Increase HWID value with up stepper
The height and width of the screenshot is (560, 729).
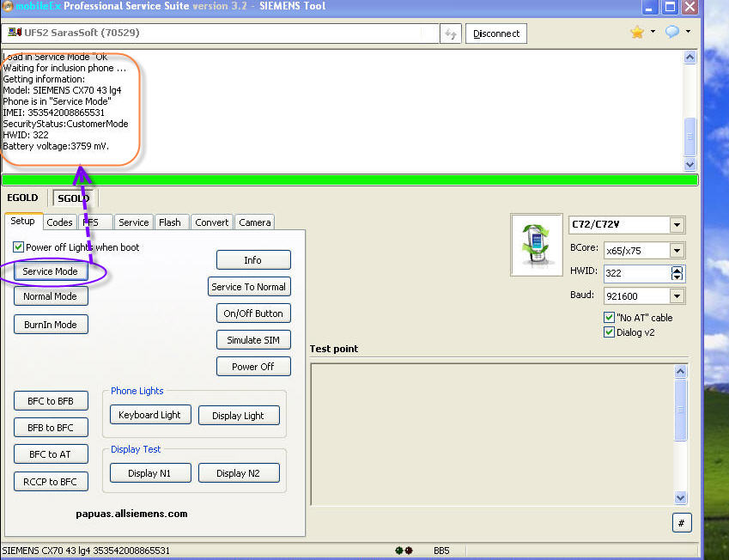tap(677, 270)
